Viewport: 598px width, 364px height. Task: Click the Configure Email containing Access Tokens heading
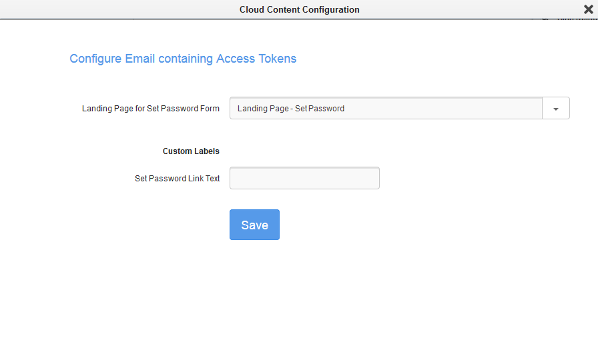[x=183, y=59]
